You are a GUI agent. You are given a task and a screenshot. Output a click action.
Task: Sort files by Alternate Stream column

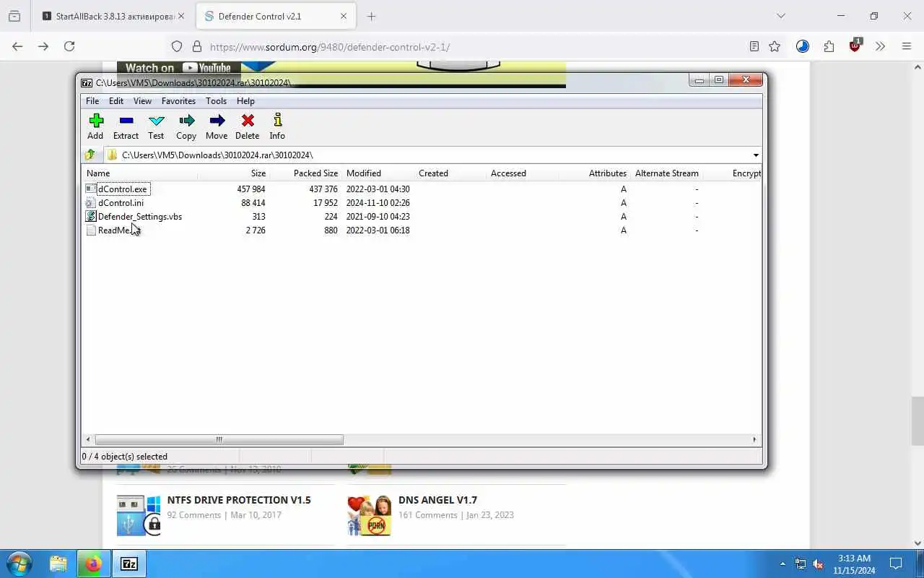pos(667,173)
